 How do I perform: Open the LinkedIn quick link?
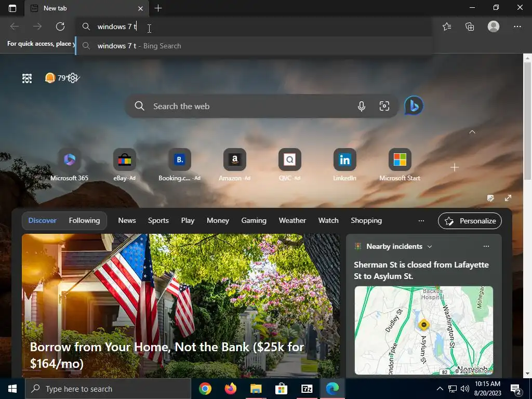click(x=345, y=165)
